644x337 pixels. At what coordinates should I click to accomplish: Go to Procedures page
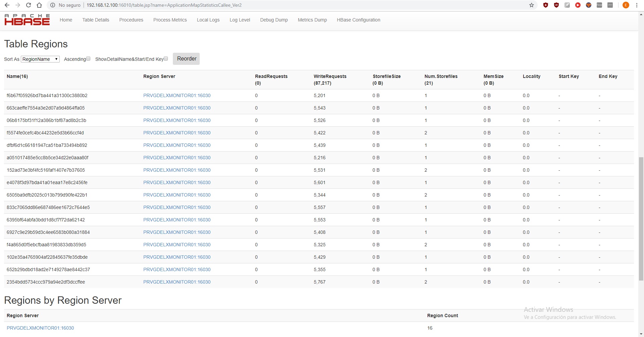click(131, 20)
